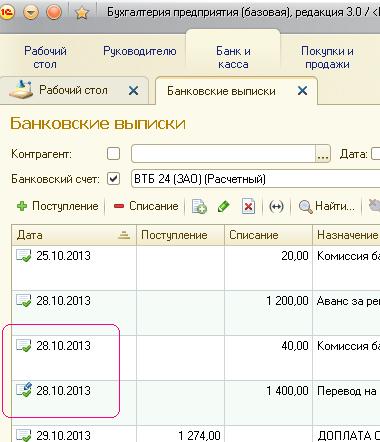
Task: Click the magnifier Найти search button
Action: (327, 207)
